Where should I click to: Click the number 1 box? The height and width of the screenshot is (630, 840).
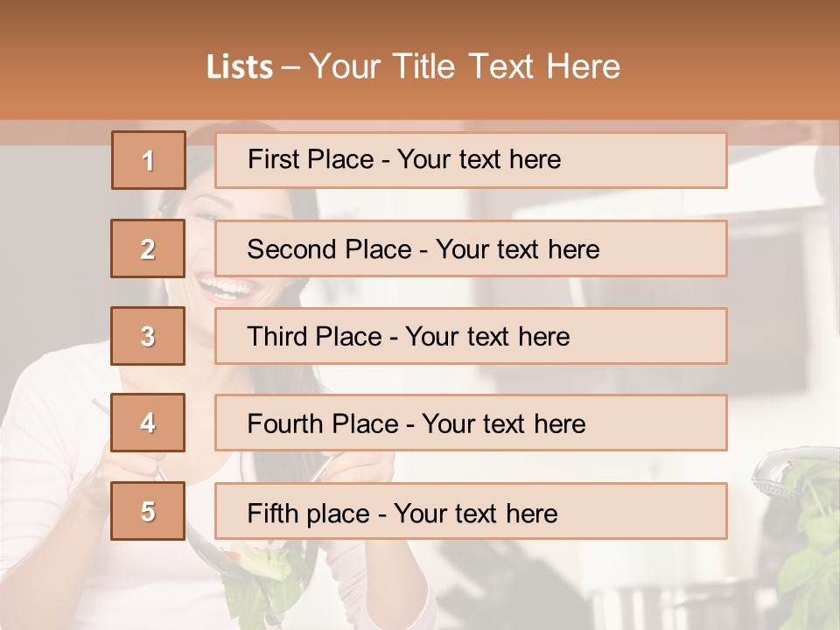pos(149,160)
